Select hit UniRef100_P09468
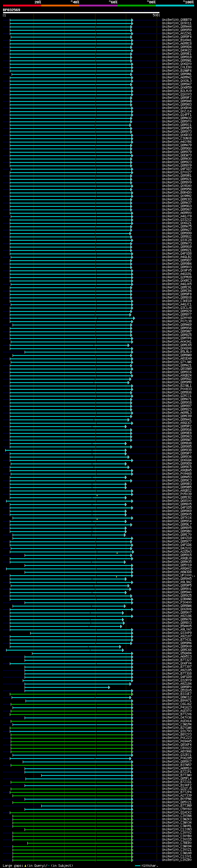197x868 pixels. [177, 474]
